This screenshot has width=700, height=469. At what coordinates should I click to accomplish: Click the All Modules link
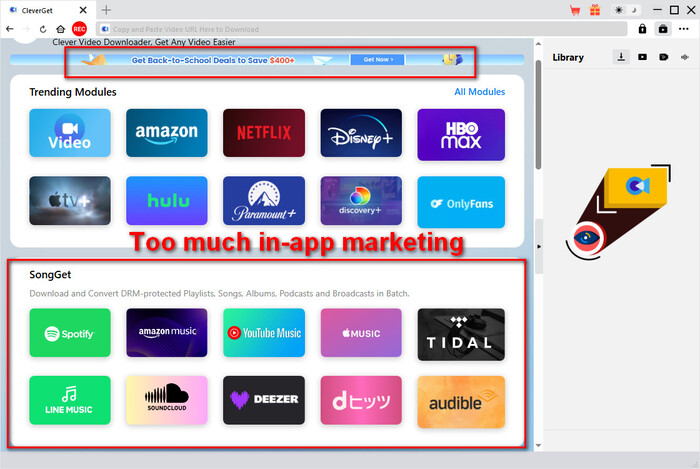click(479, 91)
